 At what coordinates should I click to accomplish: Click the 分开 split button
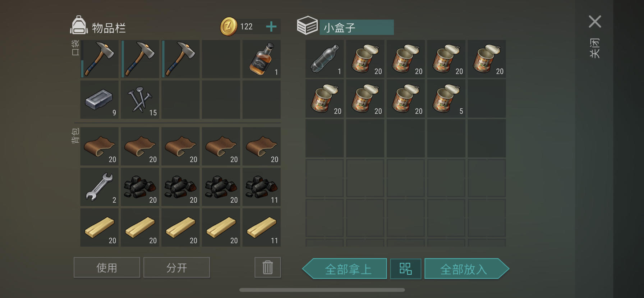point(176,267)
